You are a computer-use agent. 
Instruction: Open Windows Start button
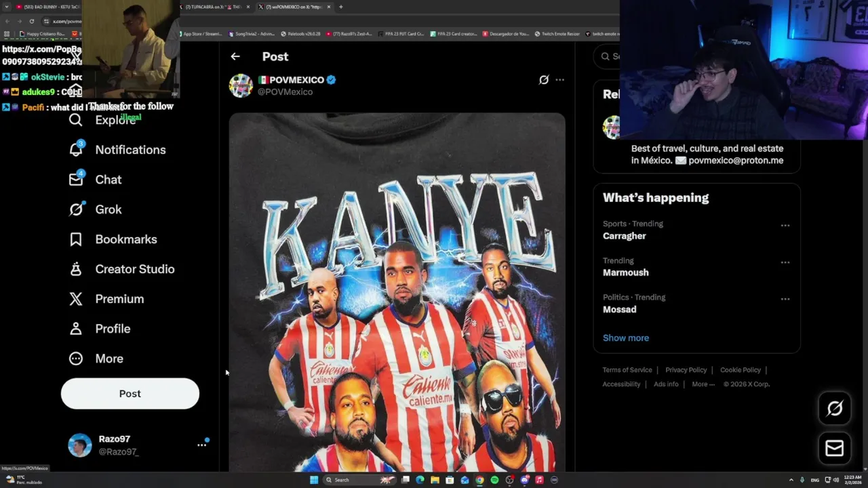[314, 480]
